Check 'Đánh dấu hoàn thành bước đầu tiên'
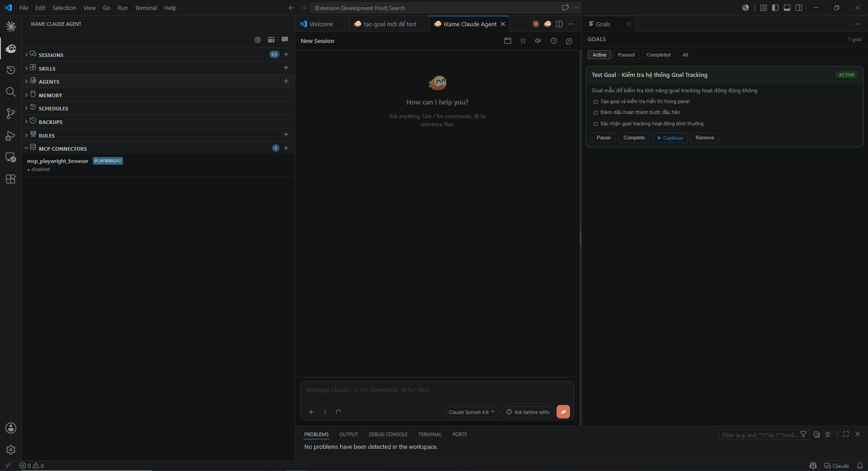The image size is (868, 471). pos(596,113)
